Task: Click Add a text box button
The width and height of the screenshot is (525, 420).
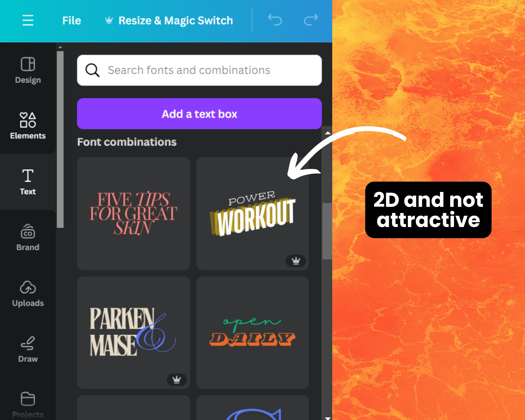Action: pyautogui.click(x=199, y=114)
